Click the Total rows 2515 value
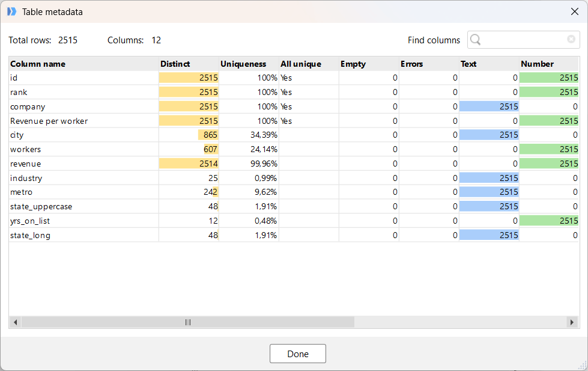Viewport: 588px width, 371px height. coord(68,40)
